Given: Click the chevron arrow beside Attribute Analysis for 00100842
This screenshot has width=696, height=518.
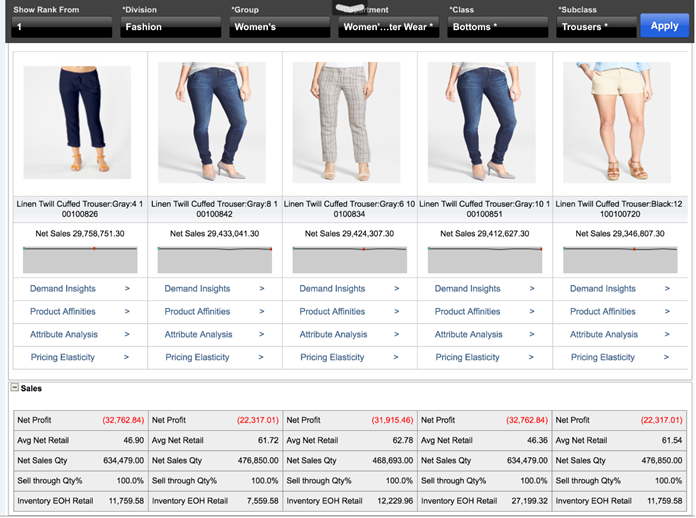Looking at the screenshot, I should click(261, 334).
